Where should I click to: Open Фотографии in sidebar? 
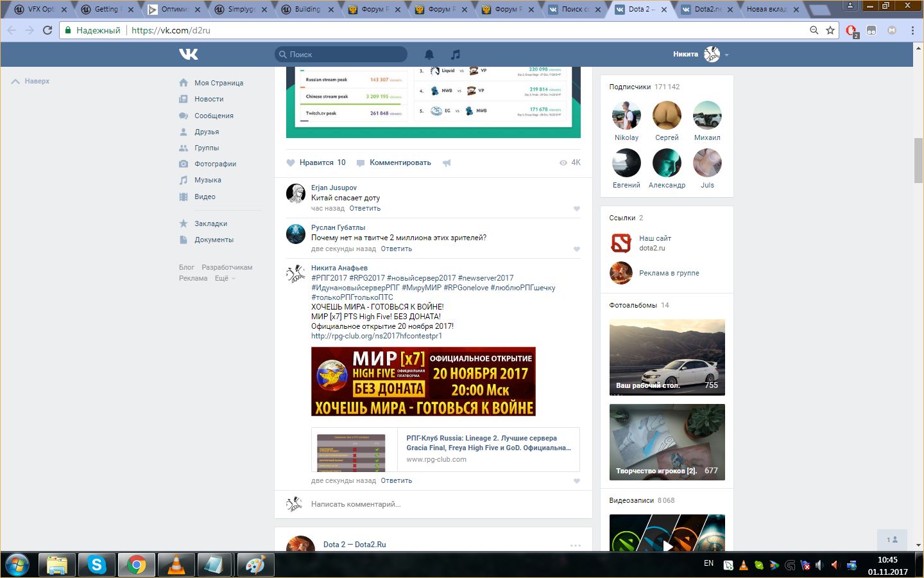(x=215, y=164)
